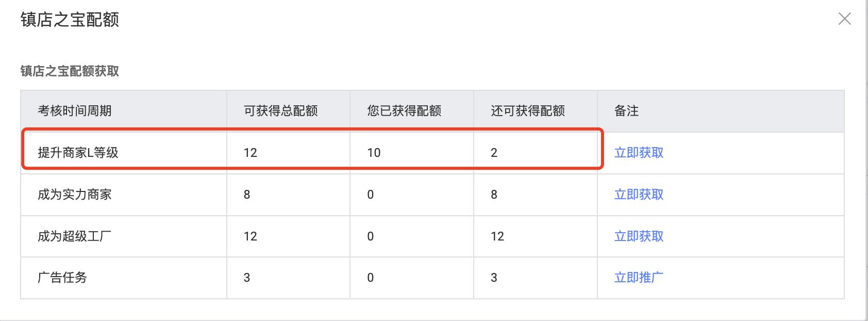Click the 镇店之宝配额获取 section heading
Image resolution: width=868 pixels, height=321 pixels.
tap(70, 71)
